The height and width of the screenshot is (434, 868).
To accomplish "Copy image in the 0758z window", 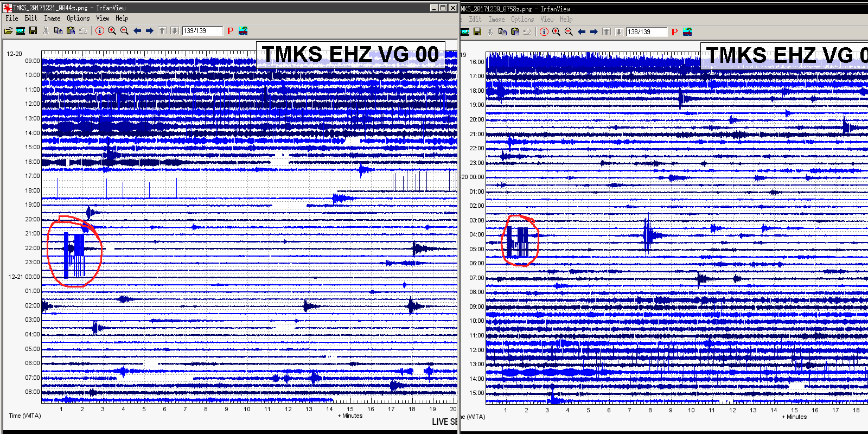I will (x=502, y=32).
